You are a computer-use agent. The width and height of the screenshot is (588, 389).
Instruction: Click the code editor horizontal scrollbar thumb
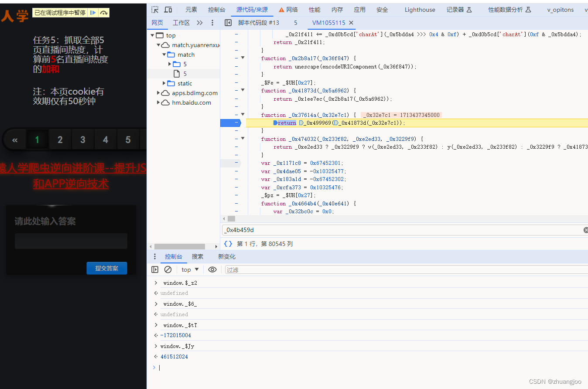click(232, 218)
